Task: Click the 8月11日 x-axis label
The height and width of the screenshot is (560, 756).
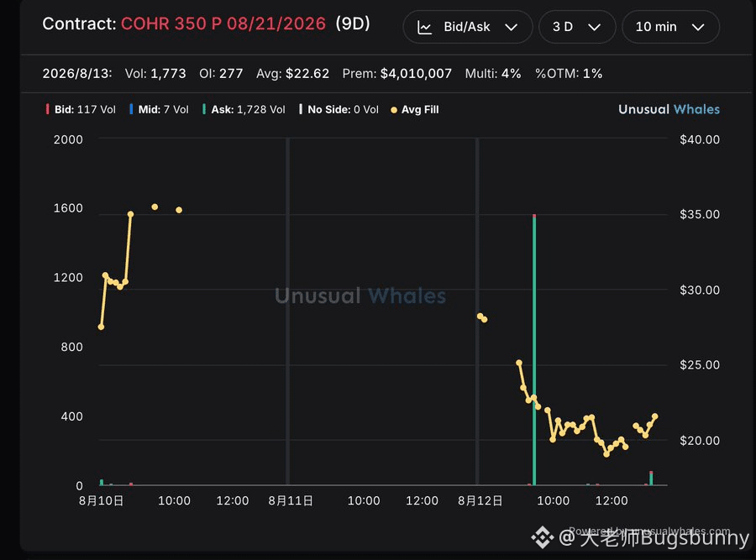Action: pyautogui.click(x=291, y=500)
